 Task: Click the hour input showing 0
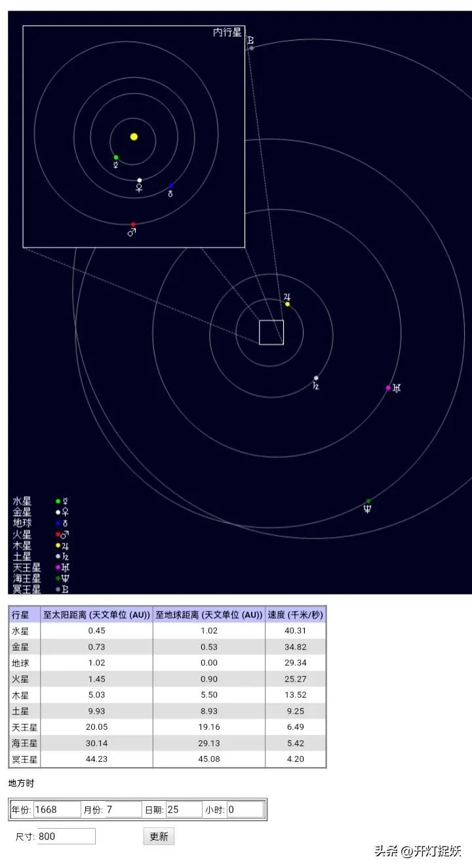coord(245,810)
